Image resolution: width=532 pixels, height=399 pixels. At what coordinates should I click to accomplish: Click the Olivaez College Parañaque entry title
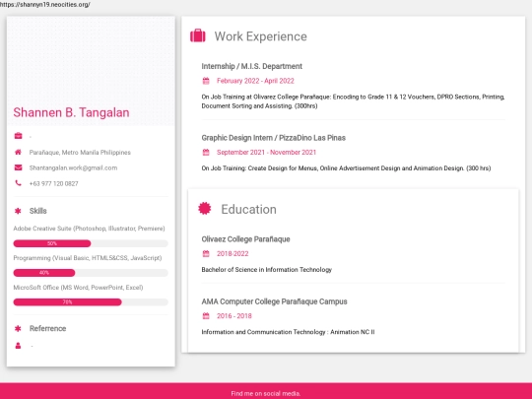pyautogui.click(x=245, y=239)
